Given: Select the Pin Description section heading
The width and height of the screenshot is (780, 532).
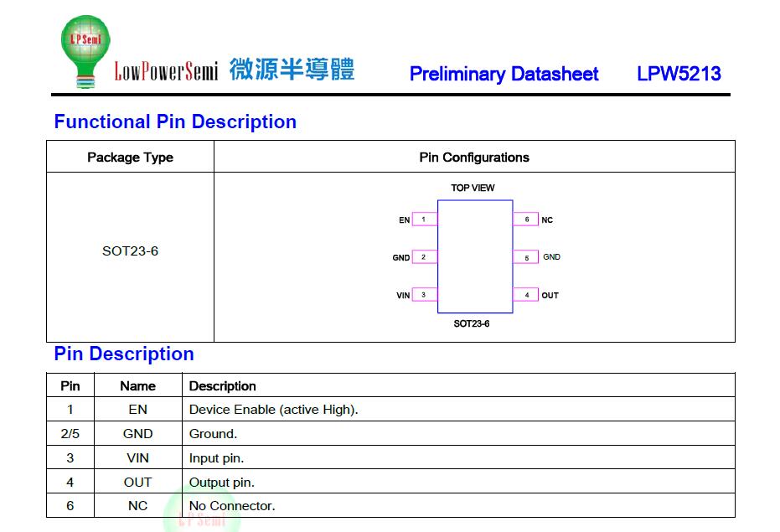Looking at the screenshot, I should [124, 354].
